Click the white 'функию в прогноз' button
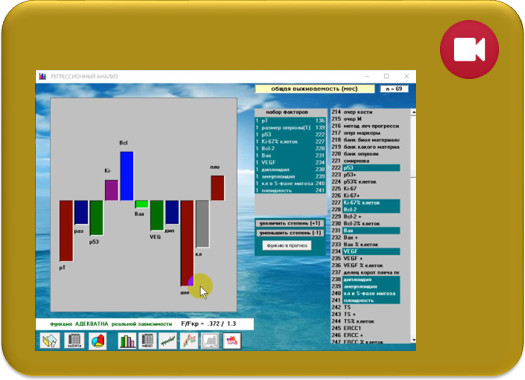 [287, 245]
